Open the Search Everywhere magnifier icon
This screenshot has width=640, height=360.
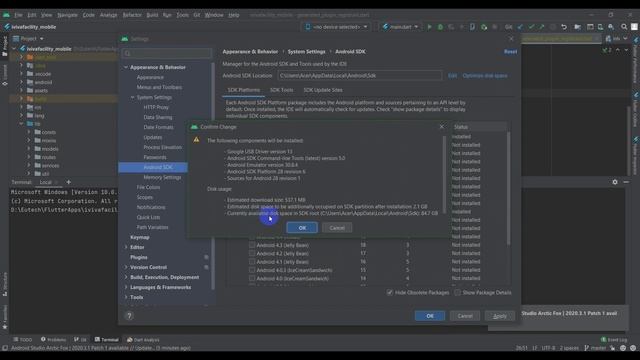pos(624,27)
